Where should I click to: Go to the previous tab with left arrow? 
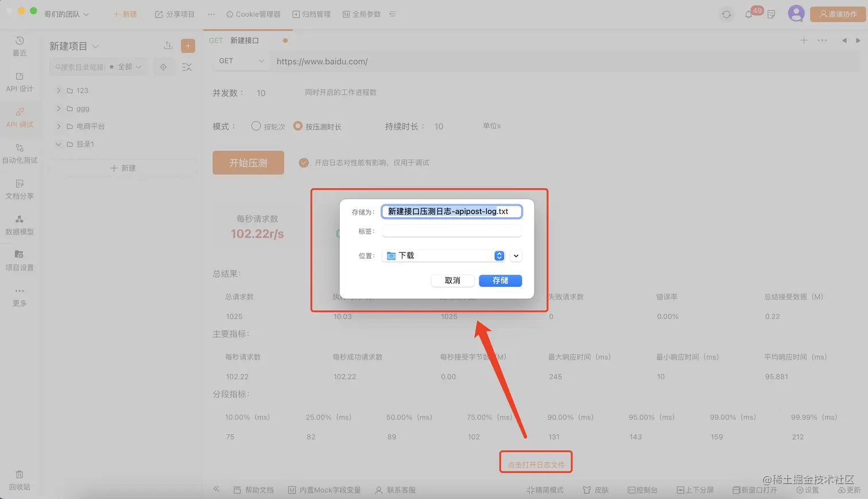point(844,40)
